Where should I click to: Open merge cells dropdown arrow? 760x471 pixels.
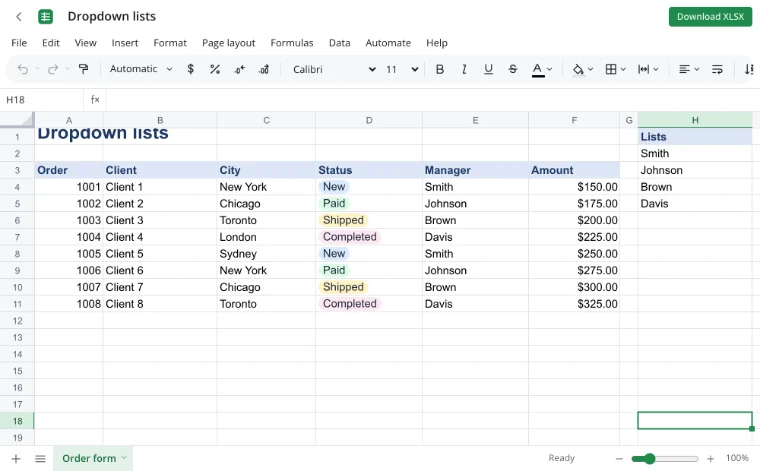(x=656, y=69)
